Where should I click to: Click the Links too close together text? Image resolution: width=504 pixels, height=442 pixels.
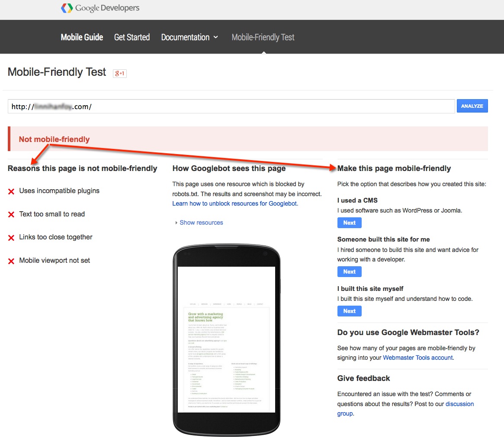click(x=56, y=237)
